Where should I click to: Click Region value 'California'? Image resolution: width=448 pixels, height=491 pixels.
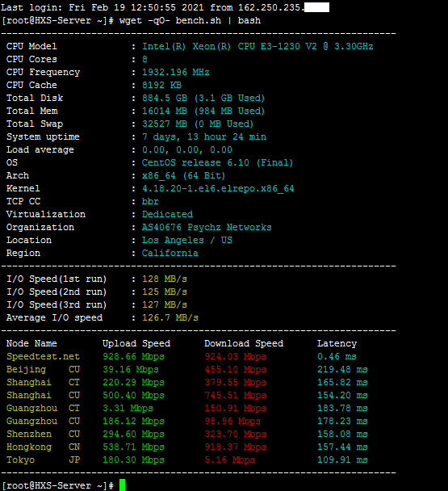click(x=170, y=253)
